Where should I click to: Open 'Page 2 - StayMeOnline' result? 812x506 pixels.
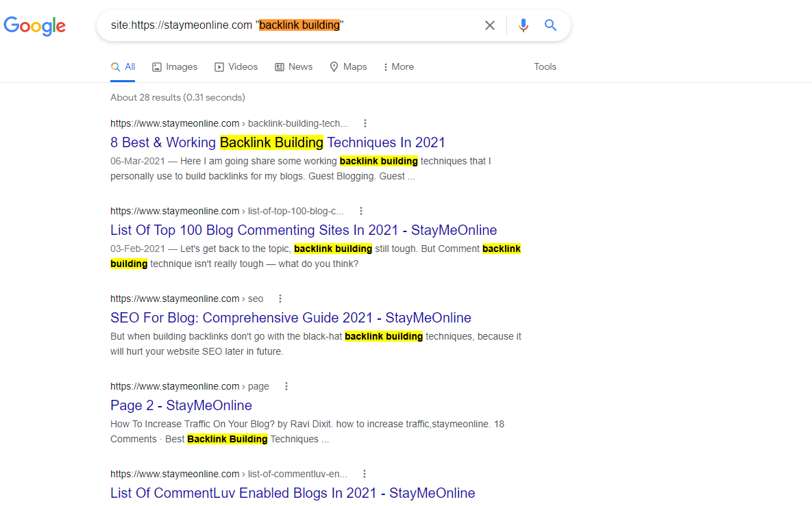(x=182, y=405)
